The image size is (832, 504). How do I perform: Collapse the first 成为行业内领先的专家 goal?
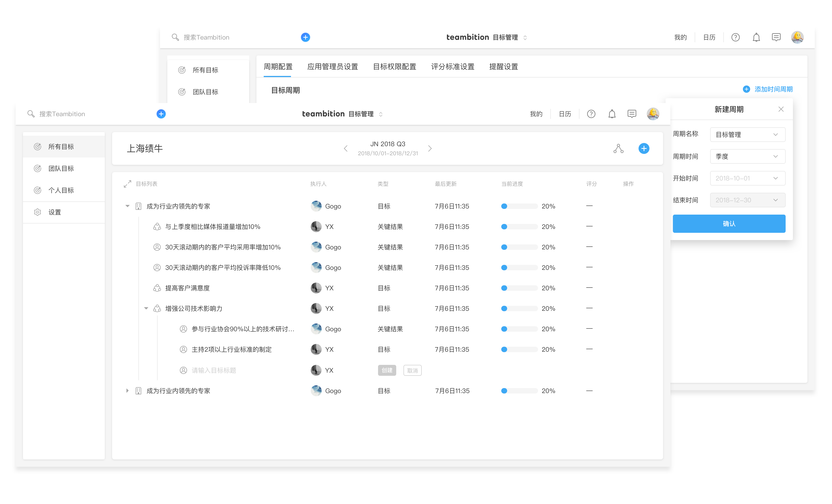coord(127,206)
